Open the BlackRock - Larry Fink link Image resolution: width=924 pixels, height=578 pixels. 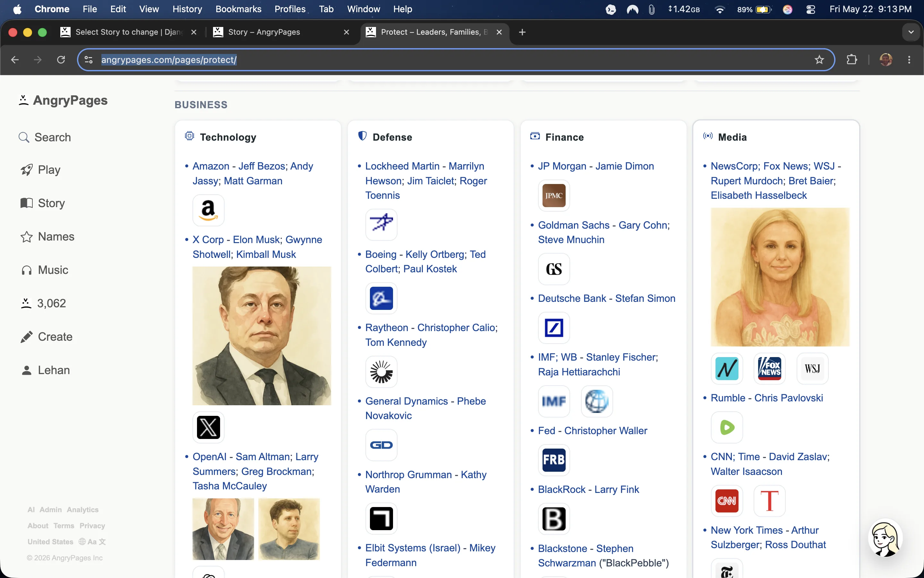pos(588,489)
